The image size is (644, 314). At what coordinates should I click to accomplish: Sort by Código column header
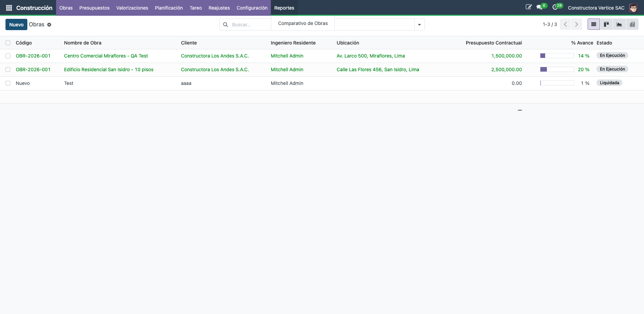[24, 43]
